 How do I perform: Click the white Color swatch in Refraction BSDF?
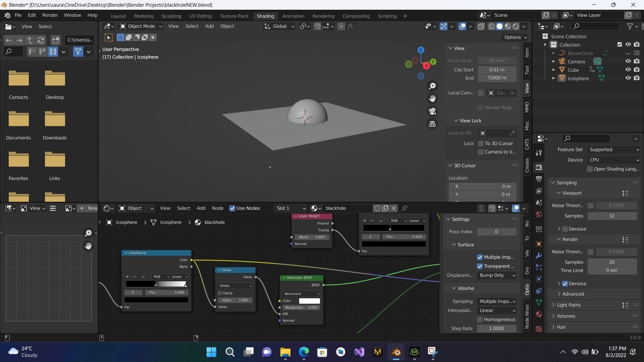coord(309,301)
